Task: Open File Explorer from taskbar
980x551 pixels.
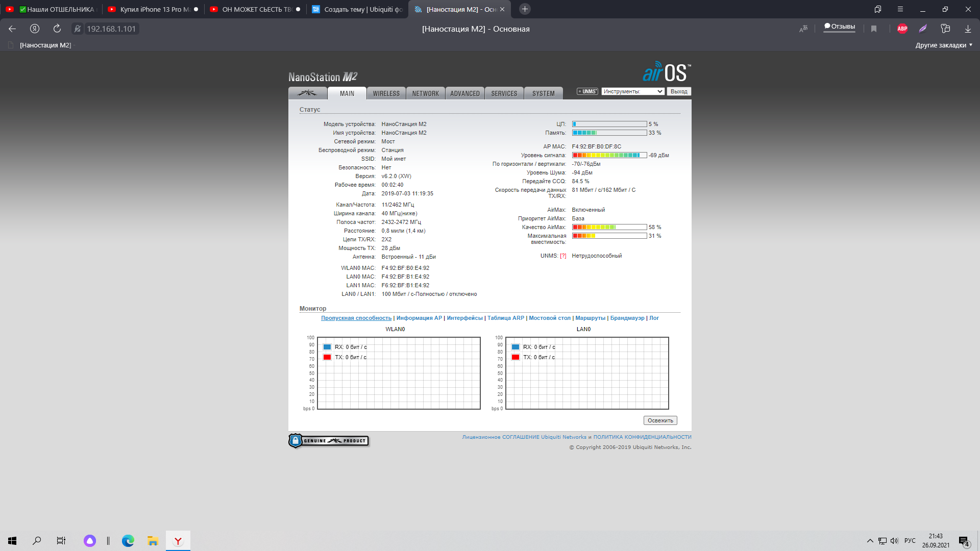Action: point(153,541)
